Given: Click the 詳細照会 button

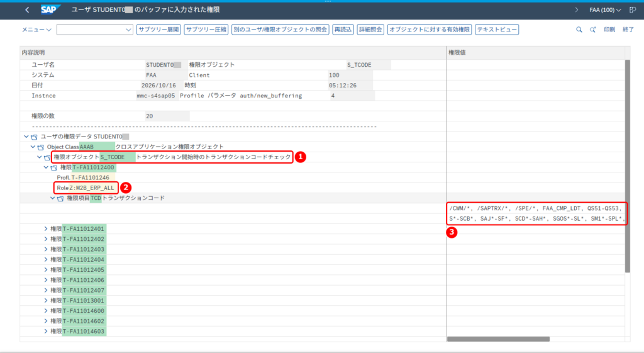Looking at the screenshot, I should pyautogui.click(x=370, y=30).
